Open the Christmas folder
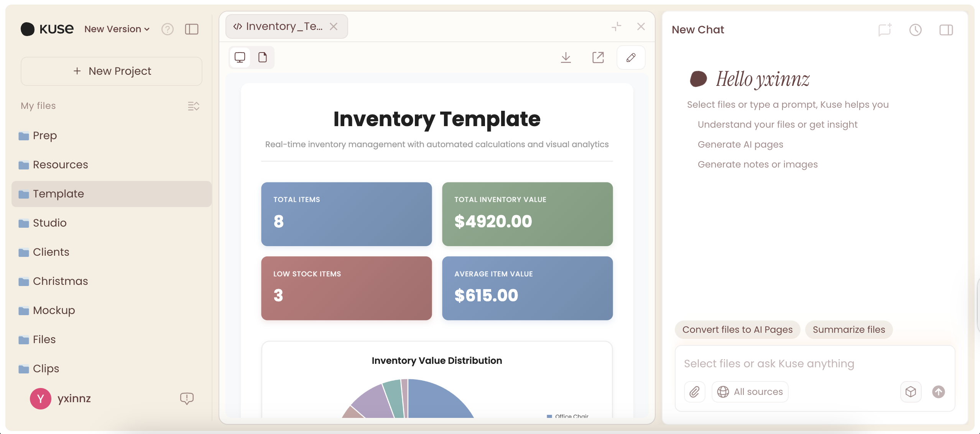 60,281
